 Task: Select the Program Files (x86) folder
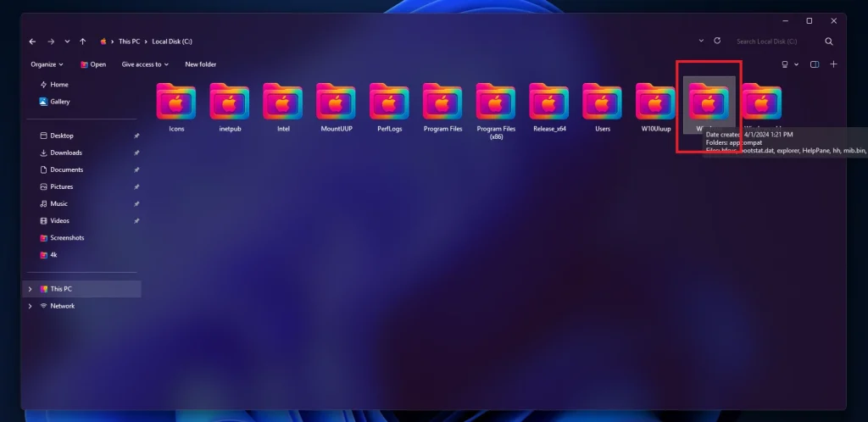[x=496, y=111]
